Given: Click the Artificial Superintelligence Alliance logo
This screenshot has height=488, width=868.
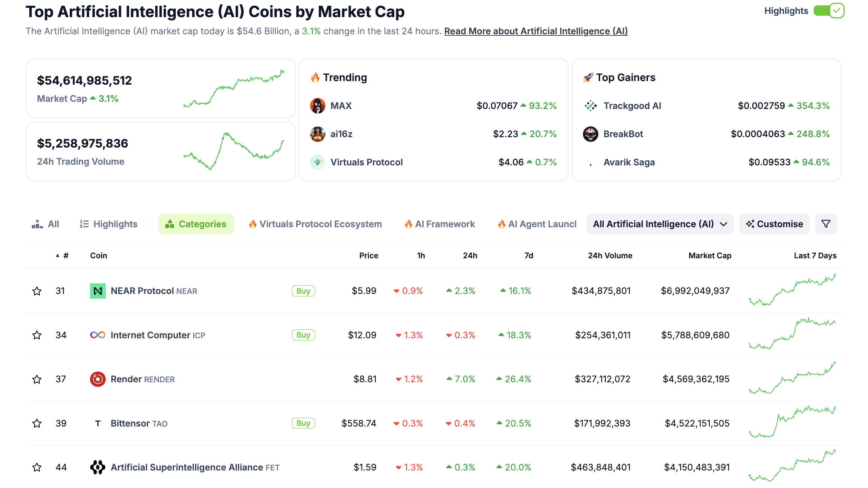Looking at the screenshot, I should pyautogui.click(x=98, y=467).
